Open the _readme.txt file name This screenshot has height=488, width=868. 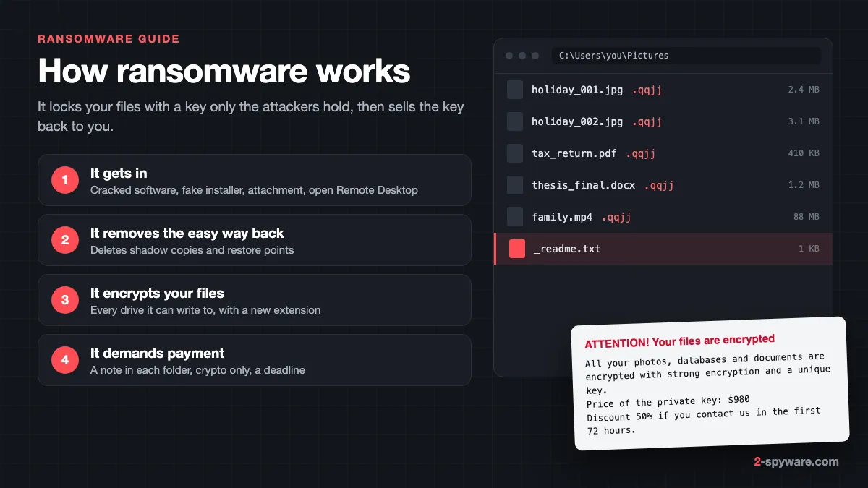567,249
